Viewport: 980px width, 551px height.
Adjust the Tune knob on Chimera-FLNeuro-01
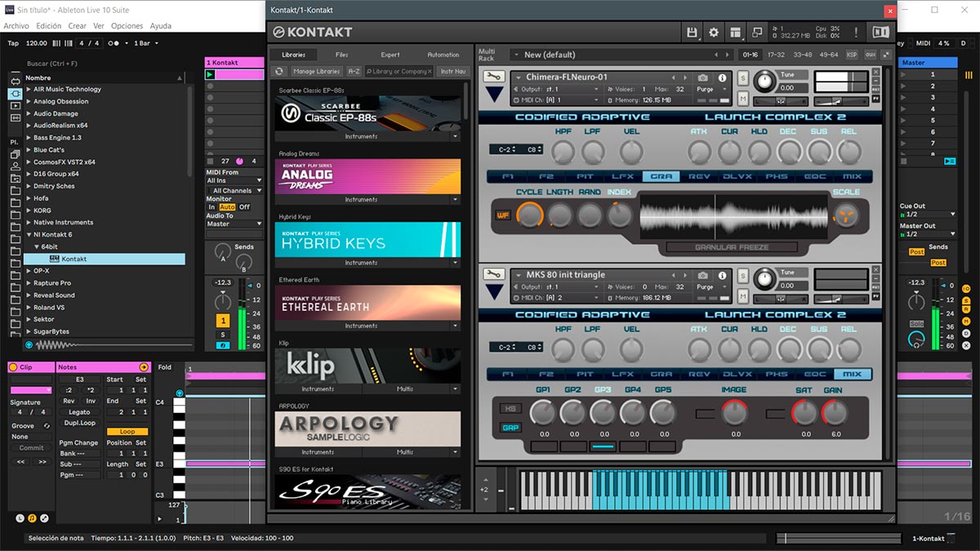765,82
